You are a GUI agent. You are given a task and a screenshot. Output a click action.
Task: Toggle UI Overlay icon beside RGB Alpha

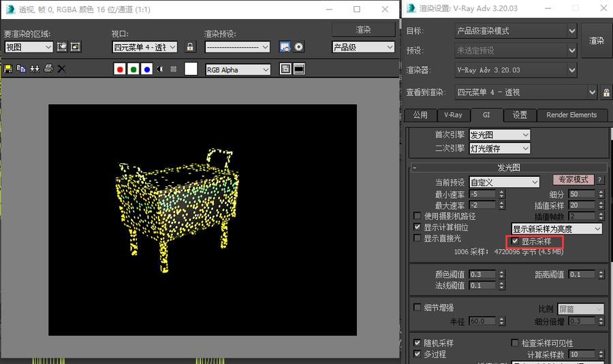coord(285,69)
